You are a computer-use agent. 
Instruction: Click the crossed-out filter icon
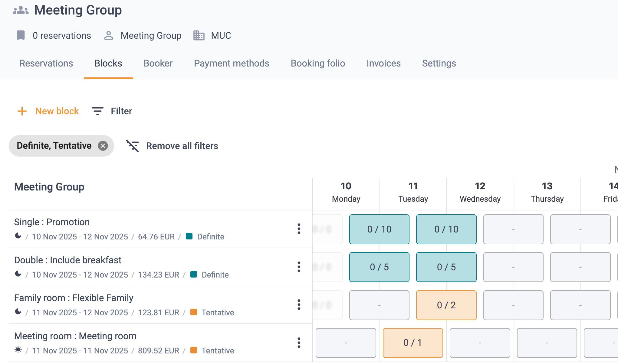[x=133, y=146]
